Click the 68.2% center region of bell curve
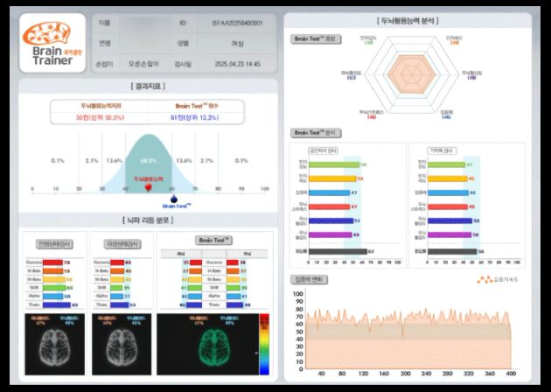 (x=149, y=160)
